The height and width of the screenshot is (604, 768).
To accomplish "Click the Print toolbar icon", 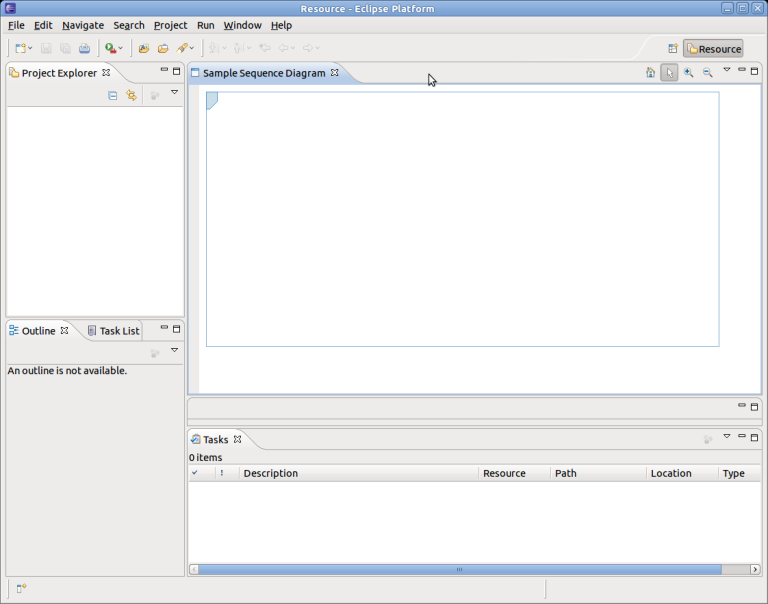I will point(84,48).
